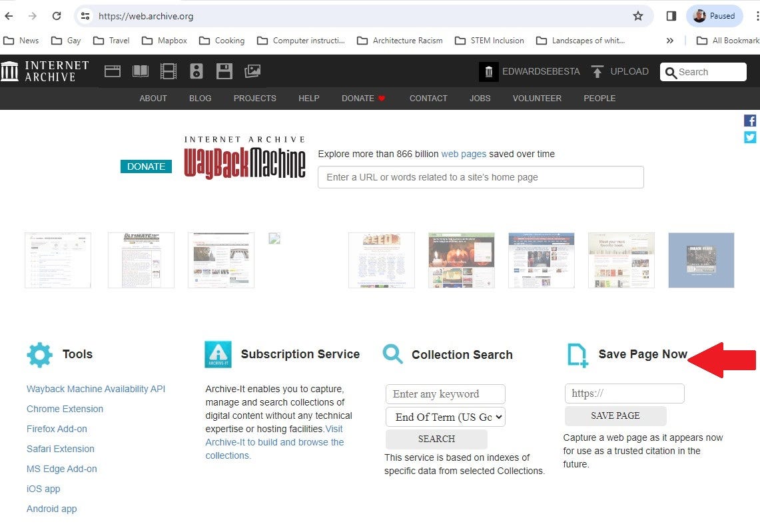Click the 'Enter any keyword' field

(x=446, y=394)
